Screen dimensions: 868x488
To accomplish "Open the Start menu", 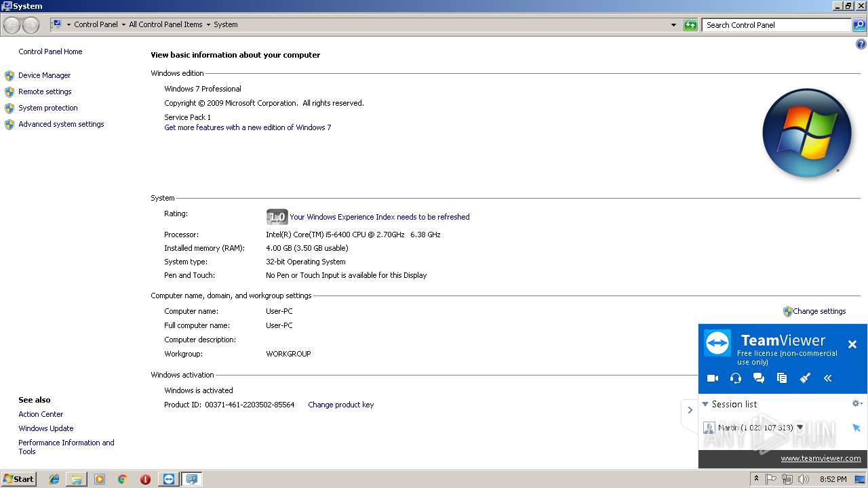I will [18, 479].
